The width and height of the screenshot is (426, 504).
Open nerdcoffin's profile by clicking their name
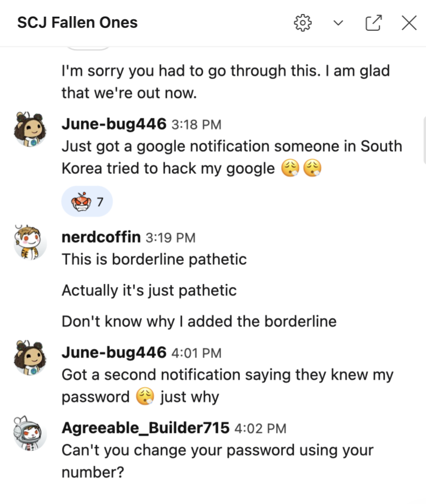(x=101, y=237)
